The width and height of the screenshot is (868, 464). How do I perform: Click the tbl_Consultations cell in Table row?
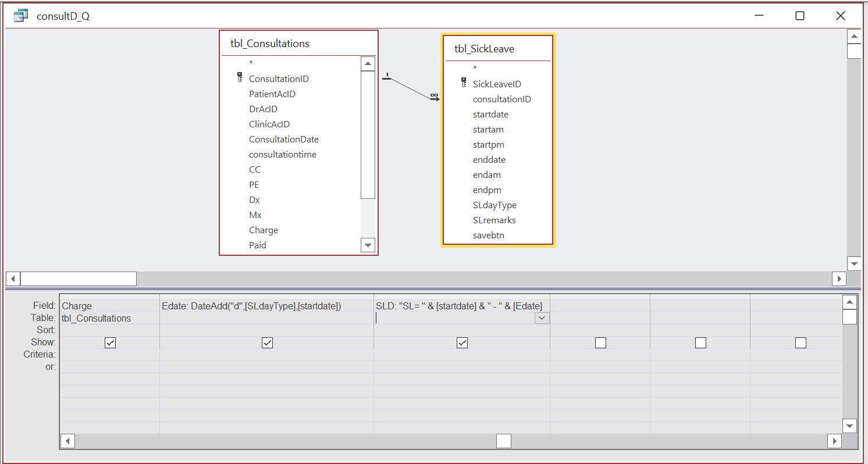click(109, 318)
